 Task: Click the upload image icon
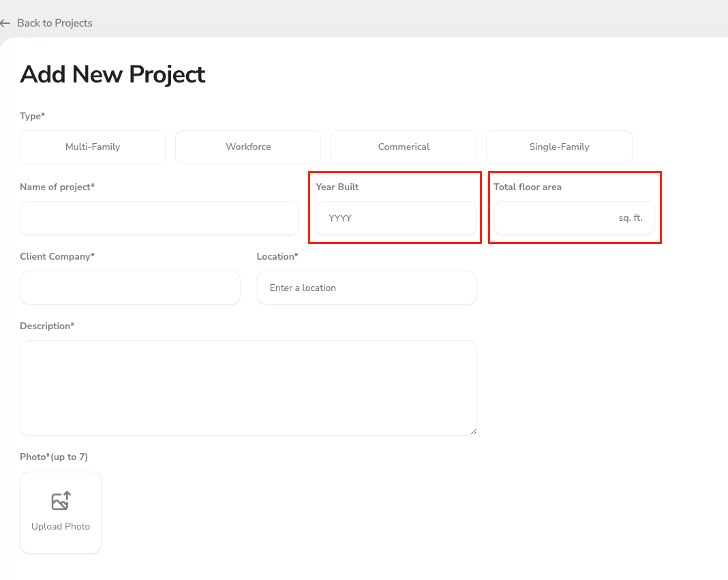point(61,502)
